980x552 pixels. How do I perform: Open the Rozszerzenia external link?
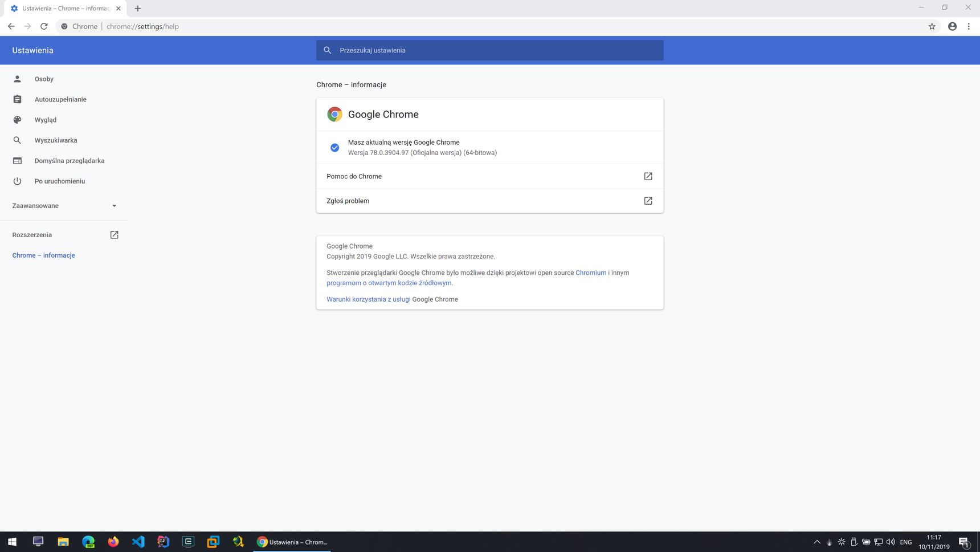[114, 235]
